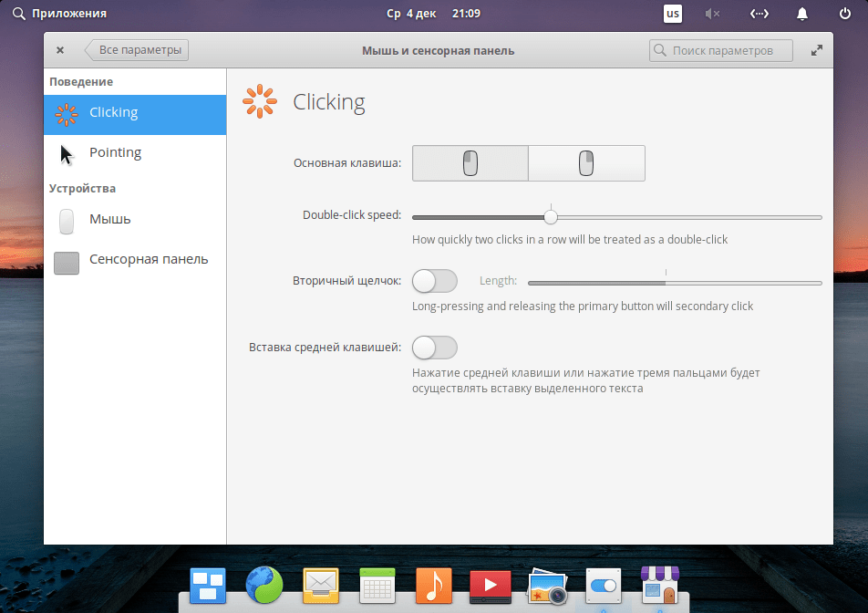This screenshot has height=613, width=868.
Task: Open the Приложения menu
Action: click(60, 14)
